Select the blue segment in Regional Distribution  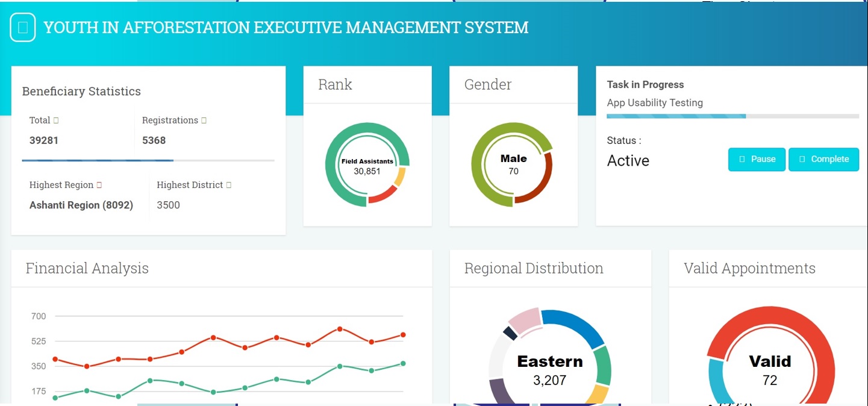coord(577,324)
